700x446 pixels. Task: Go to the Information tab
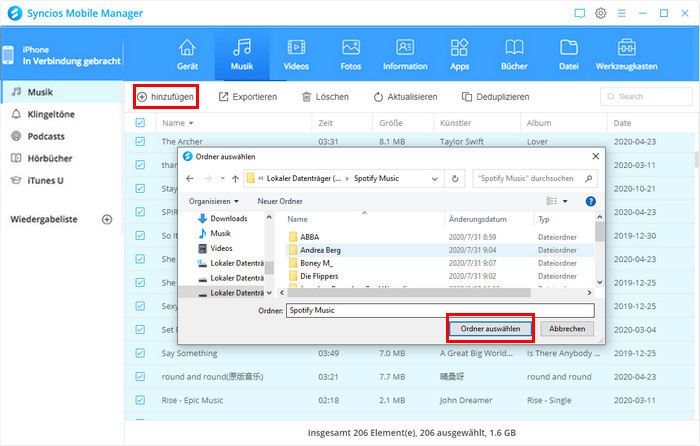(x=405, y=55)
